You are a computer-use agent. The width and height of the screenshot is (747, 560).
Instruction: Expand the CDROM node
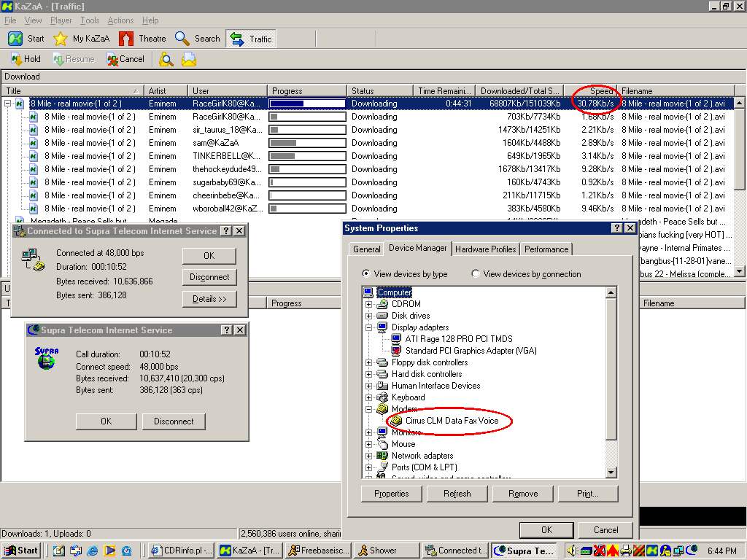[368, 304]
